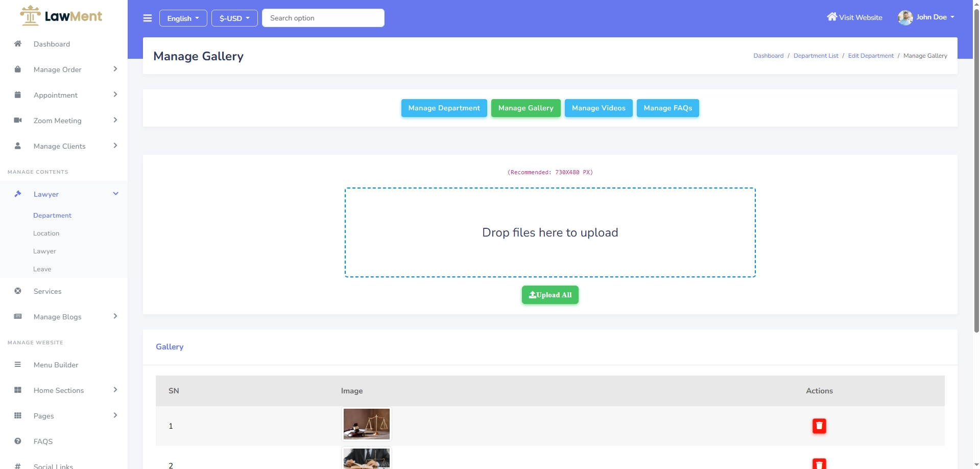Click the Lawyer gavel icon

(x=18, y=194)
